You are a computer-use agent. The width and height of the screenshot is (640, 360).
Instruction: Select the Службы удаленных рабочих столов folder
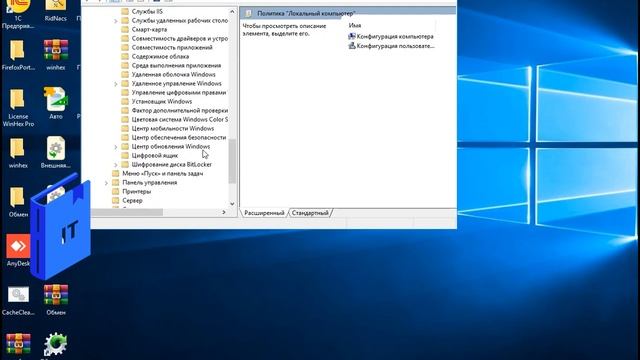click(x=175, y=20)
